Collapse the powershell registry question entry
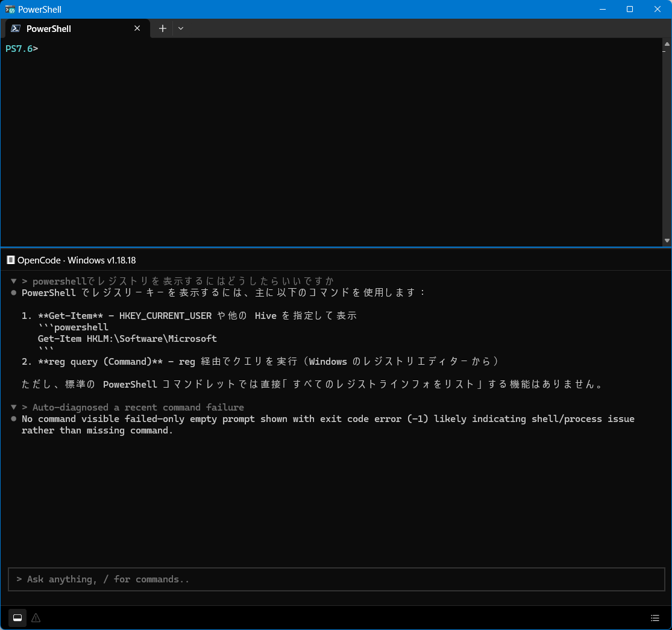The height and width of the screenshot is (630, 672). pyautogui.click(x=14, y=281)
